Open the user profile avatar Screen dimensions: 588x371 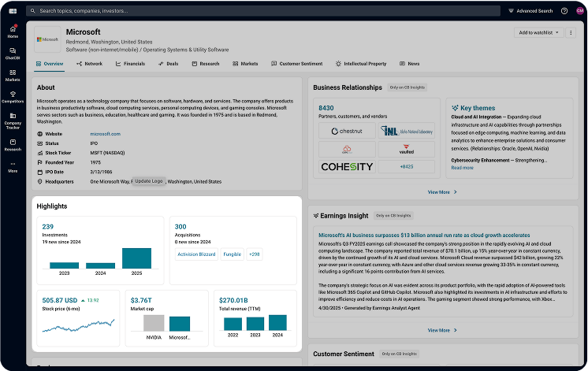pos(580,11)
